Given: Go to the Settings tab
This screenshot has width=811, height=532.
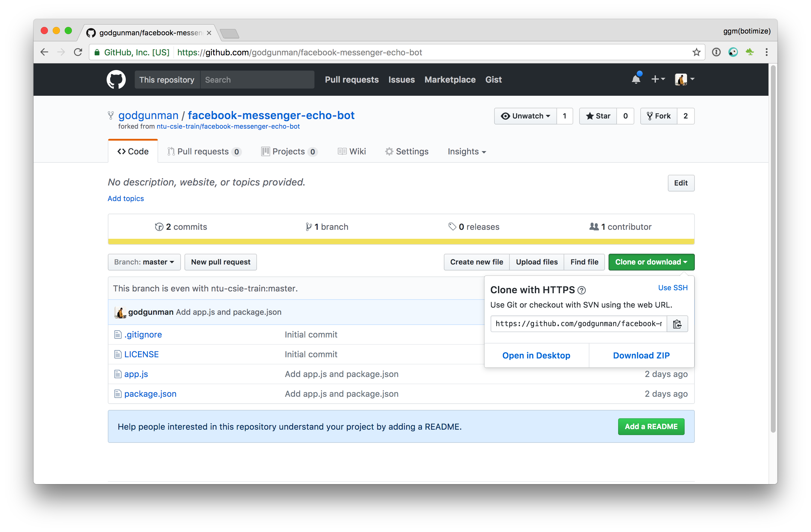Looking at the screenshot, I should [x=407, y=151].
